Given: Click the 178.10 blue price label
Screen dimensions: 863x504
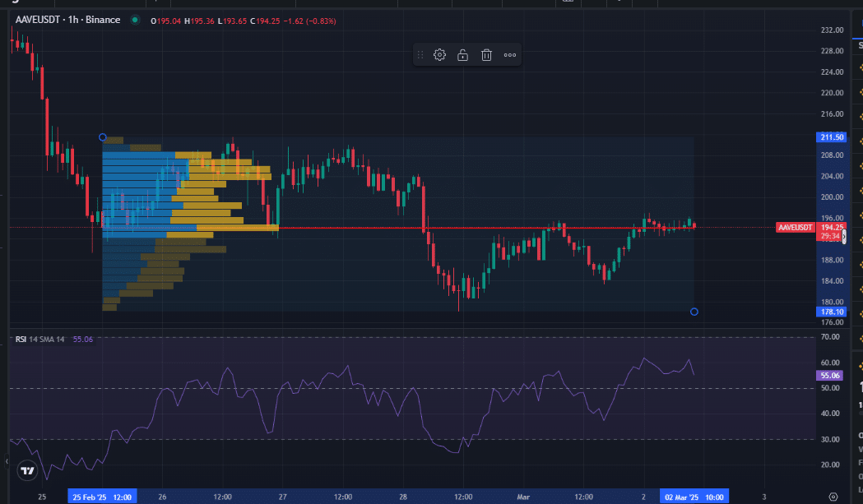Looking at the screenshot, I should click(x=831, y=312).
